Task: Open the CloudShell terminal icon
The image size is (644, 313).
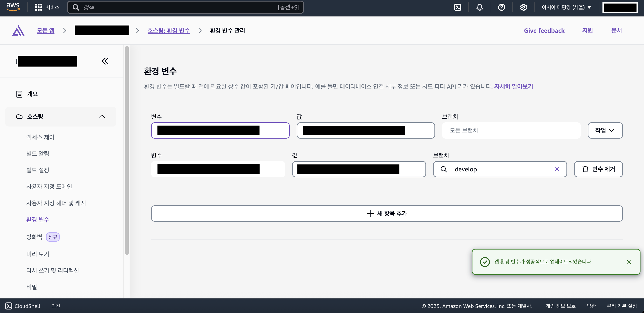Action: click(9, 306)
